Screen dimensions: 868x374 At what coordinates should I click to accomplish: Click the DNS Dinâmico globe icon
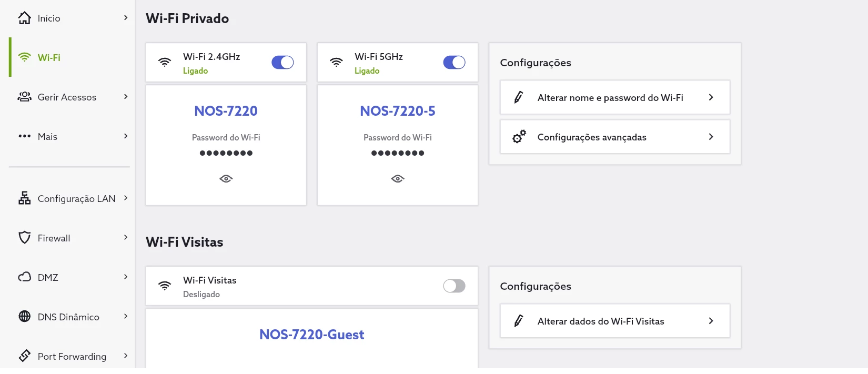tap(24, 317)
